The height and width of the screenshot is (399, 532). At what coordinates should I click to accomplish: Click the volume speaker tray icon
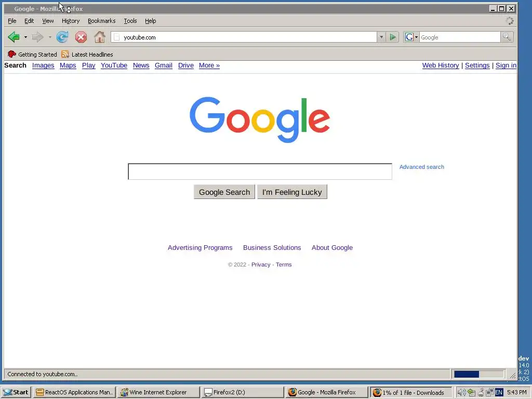point(461,393)
